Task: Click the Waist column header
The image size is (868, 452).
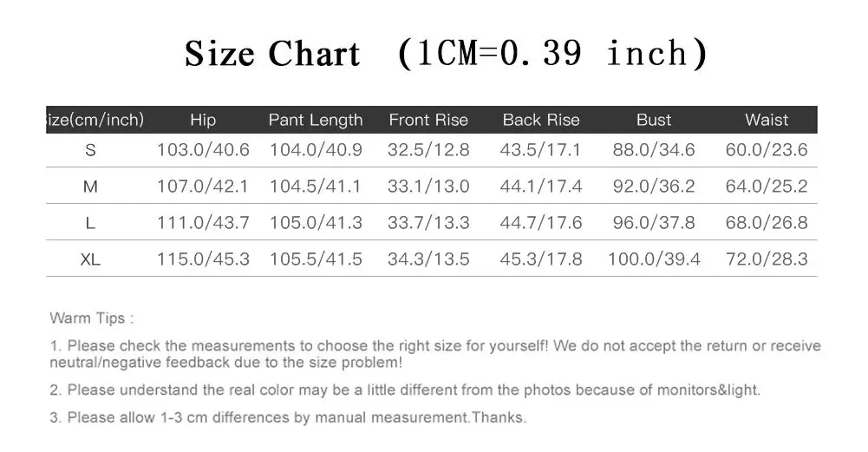Action: pyautogui.click(x=767, y=120)
